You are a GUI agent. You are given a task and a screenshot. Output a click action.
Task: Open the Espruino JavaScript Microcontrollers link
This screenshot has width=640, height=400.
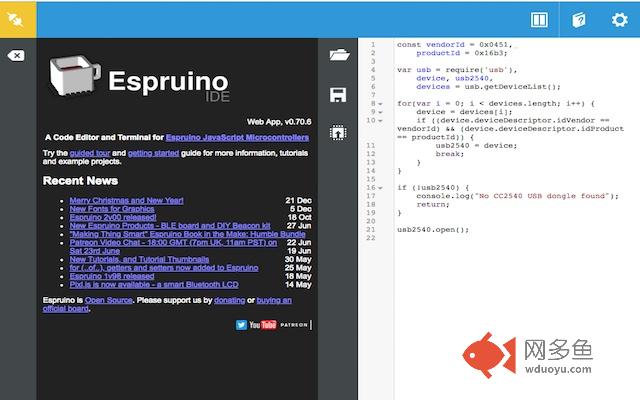click(237, 137)
